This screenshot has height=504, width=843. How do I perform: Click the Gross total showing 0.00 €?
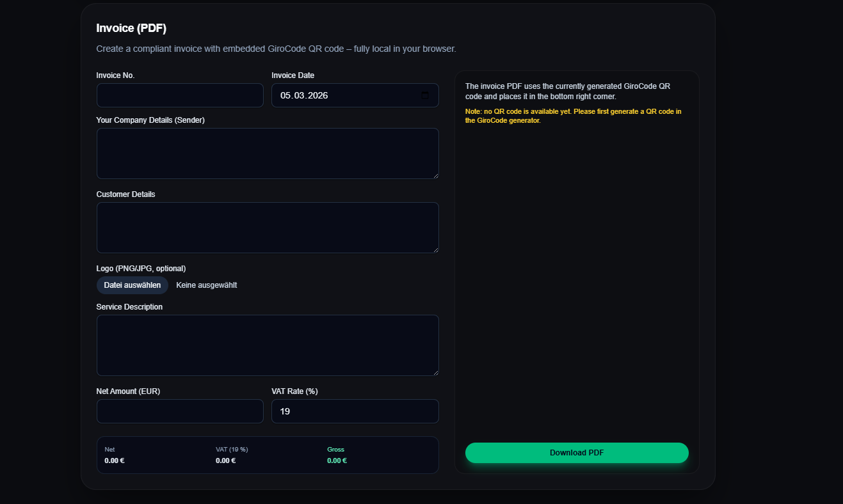pos(336,460)
